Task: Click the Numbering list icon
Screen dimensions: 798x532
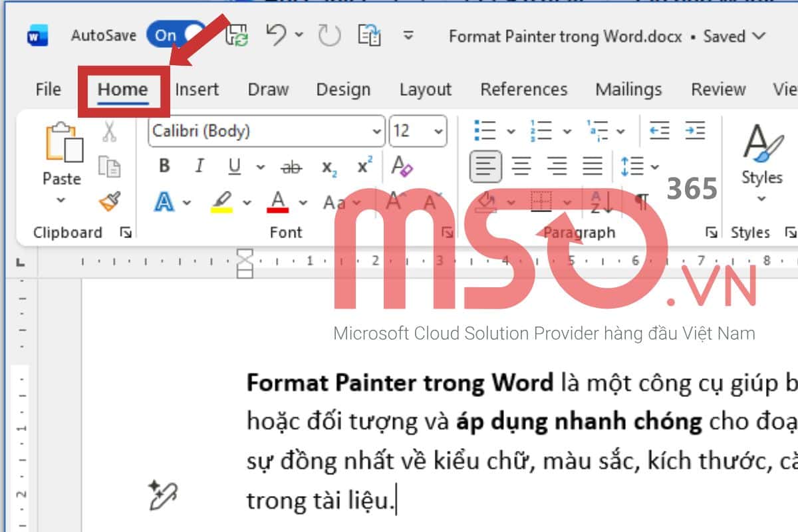Action: point(541,130)
